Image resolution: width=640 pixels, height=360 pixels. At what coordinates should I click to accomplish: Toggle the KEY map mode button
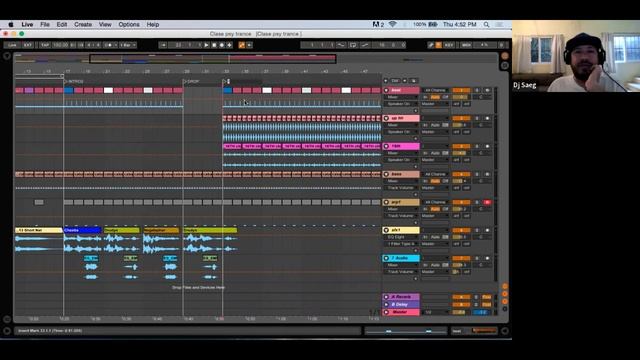point(449,45)
